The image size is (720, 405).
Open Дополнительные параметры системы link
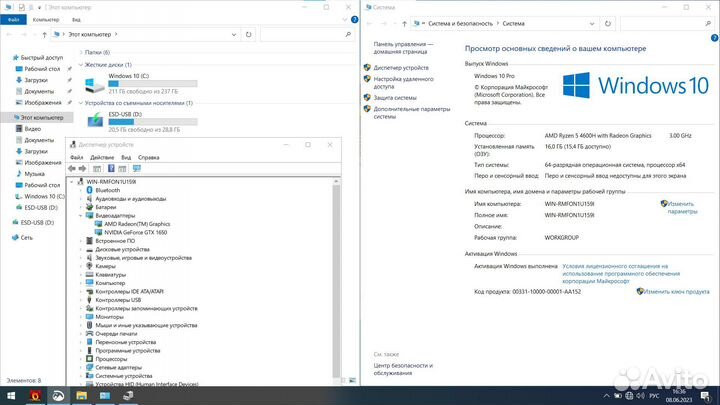411,113
